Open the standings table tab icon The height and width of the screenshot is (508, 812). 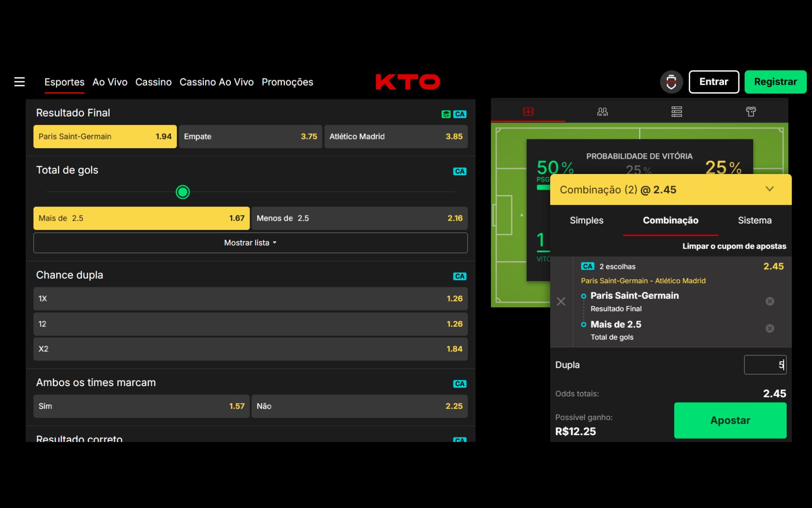(x=676, y=112)
